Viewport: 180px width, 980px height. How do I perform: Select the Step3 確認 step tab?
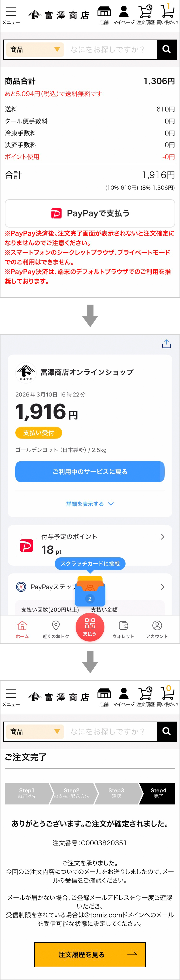[116, 793]
